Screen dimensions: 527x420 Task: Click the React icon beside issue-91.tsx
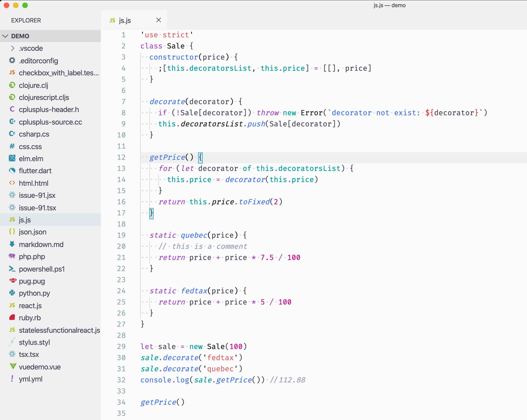pos(12,207)
